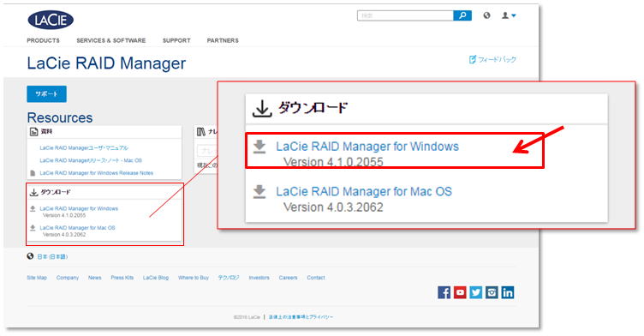Open the Instagram social icon
Viewport: 644px width, 336px height.
point(492,292)
